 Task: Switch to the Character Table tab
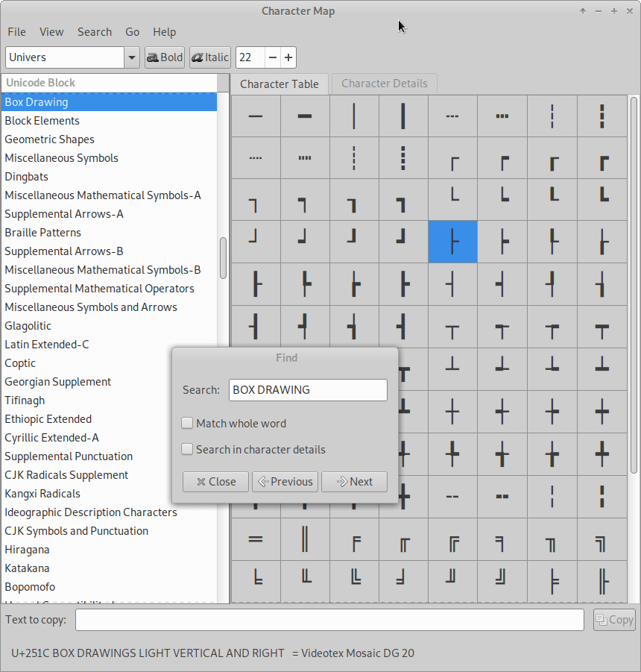pos(280,84)
